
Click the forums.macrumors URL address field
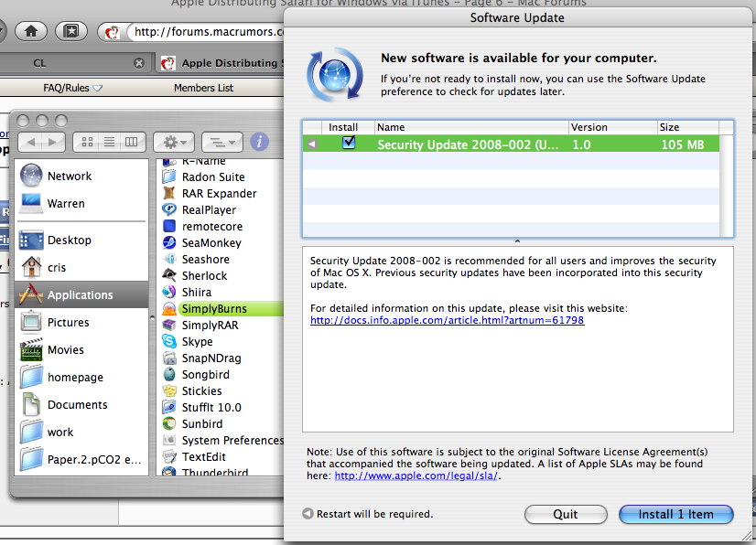tap(208, 32)
